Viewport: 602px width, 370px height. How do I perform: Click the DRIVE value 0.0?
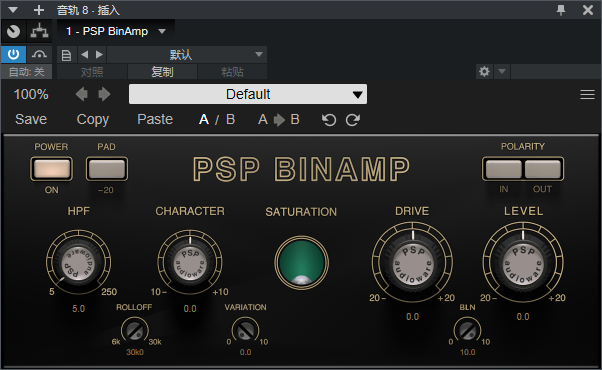point(412,317)
